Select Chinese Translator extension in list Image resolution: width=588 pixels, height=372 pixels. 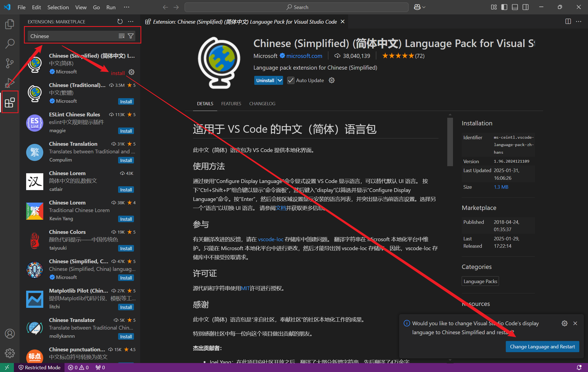81,328
